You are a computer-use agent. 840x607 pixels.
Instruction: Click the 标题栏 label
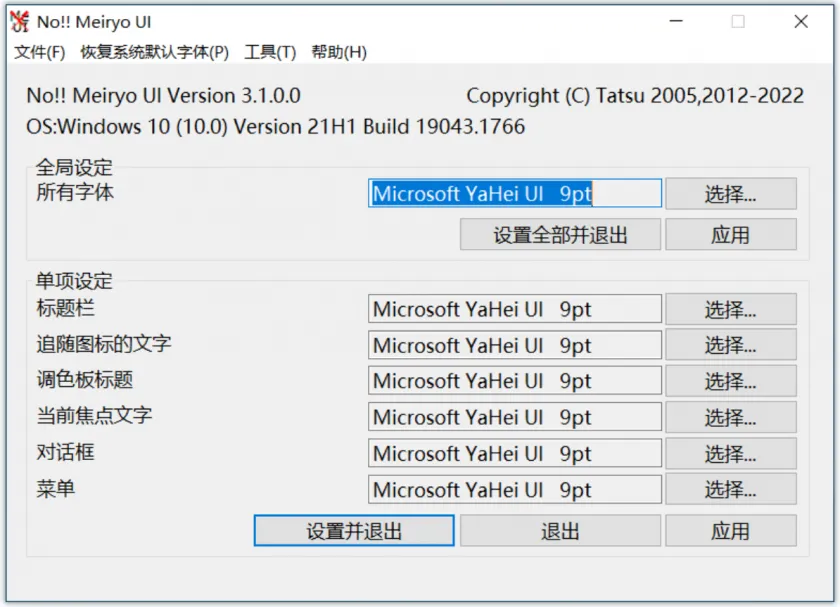click(65, 308)
